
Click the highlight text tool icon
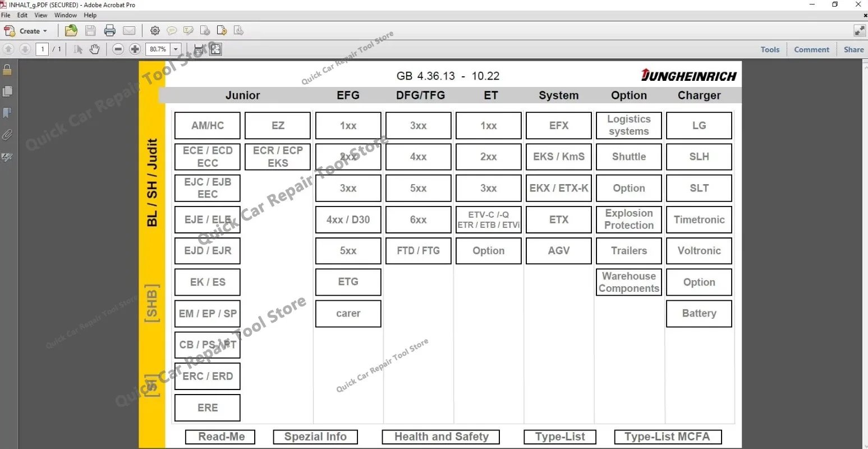coord(189,31)
